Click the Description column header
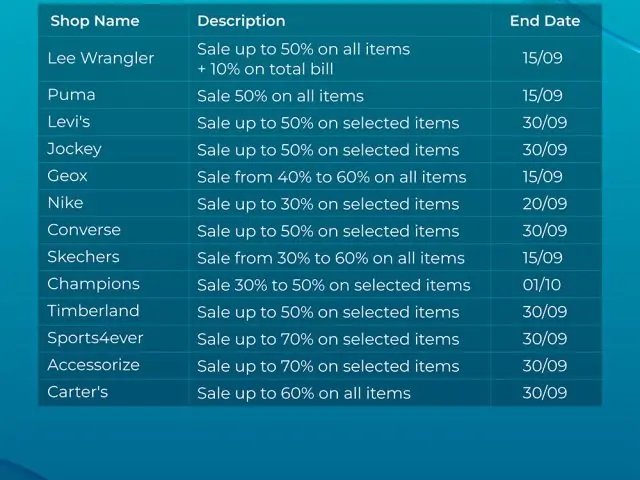Screen dimensions: 640x480 click(241, 21)
